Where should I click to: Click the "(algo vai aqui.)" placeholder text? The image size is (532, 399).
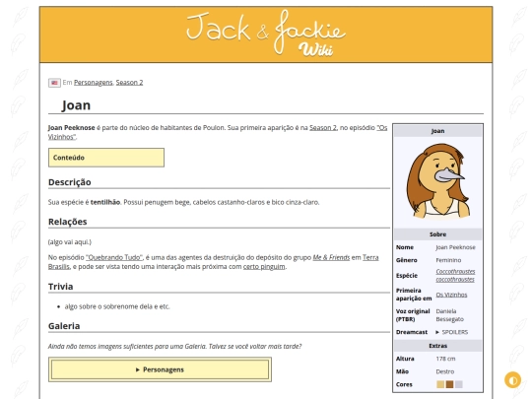[x=70, y=242]
